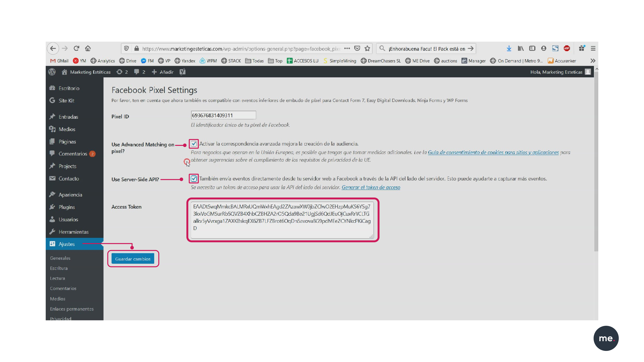Viewport: 644px width, 362px height.
Task: Open Generar el token de acceso link
Action: click(371, 187)
